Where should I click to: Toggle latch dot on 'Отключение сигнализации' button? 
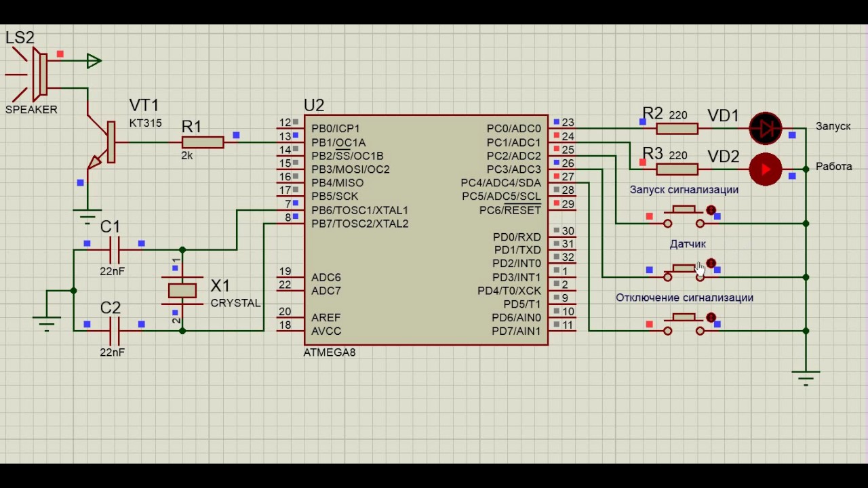[x=711, y=317]
